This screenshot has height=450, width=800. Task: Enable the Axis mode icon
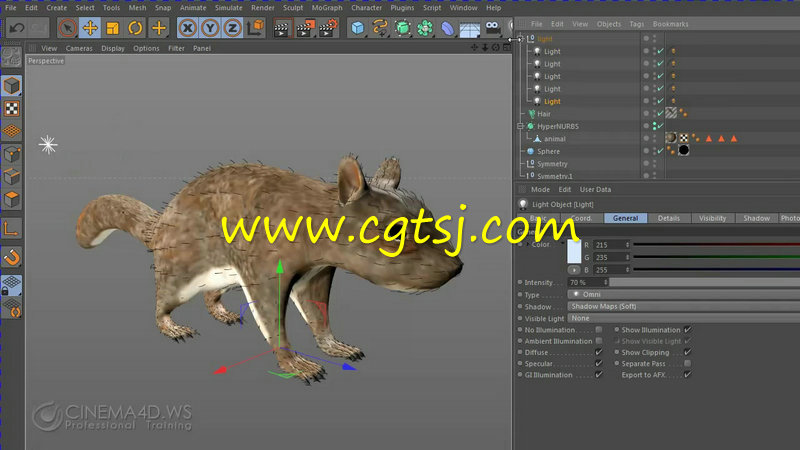[11, 228]
